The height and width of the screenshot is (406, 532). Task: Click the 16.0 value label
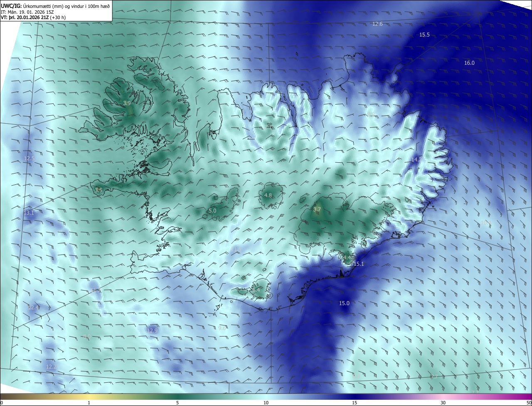pos(469,63)
